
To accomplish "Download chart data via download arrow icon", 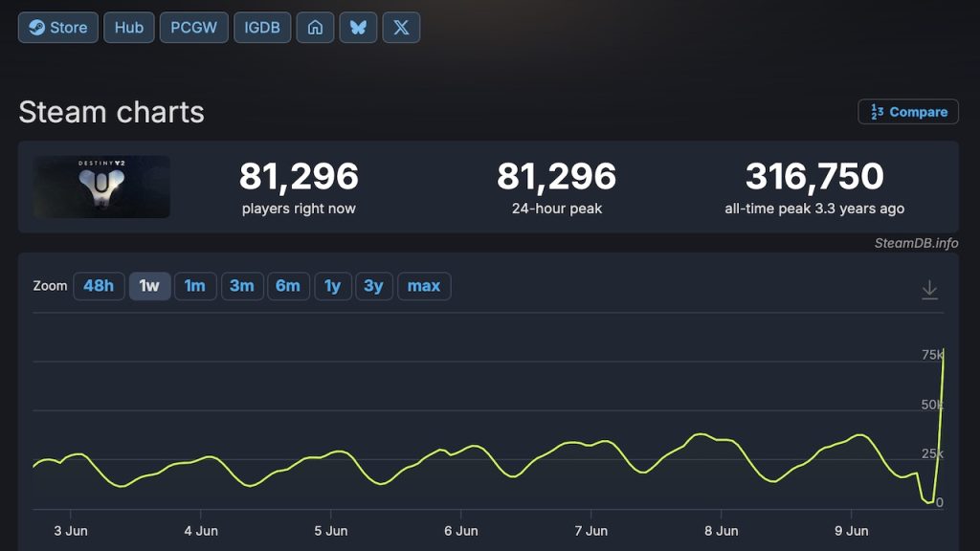I will pyautogui.click(x=929, y=289).
